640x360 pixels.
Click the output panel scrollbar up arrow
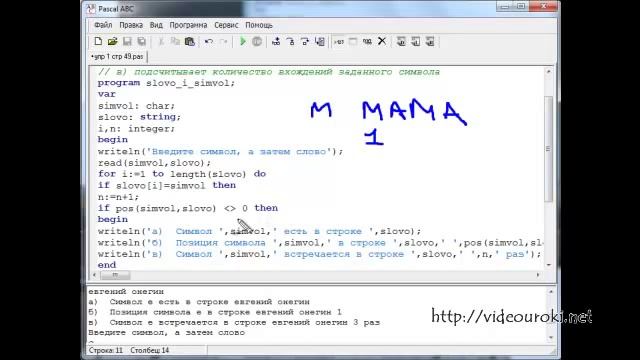551,292
